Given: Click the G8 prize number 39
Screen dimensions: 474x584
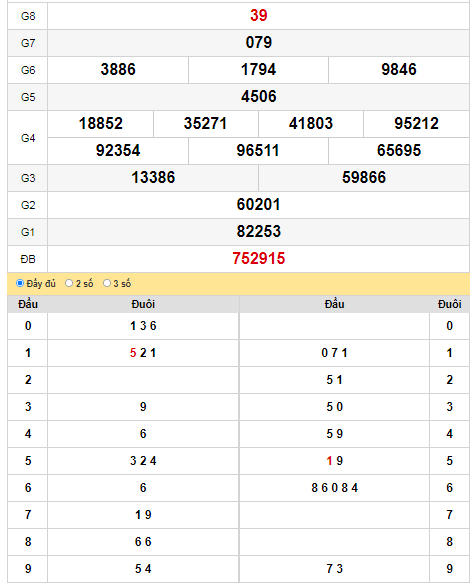Looking at the screenshot, I should click(x=258, y=16).
